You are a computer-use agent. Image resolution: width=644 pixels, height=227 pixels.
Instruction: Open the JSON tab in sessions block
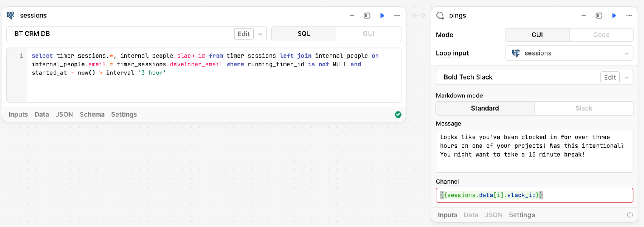point(64,115)
